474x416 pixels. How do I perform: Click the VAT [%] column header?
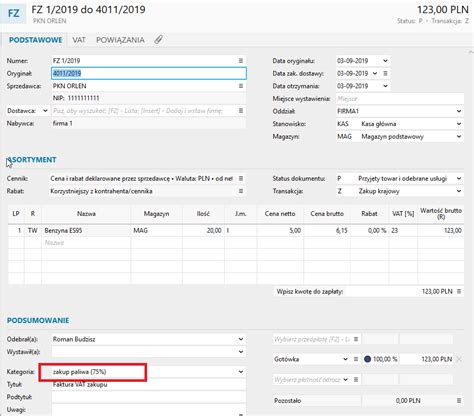coord(403,214)
